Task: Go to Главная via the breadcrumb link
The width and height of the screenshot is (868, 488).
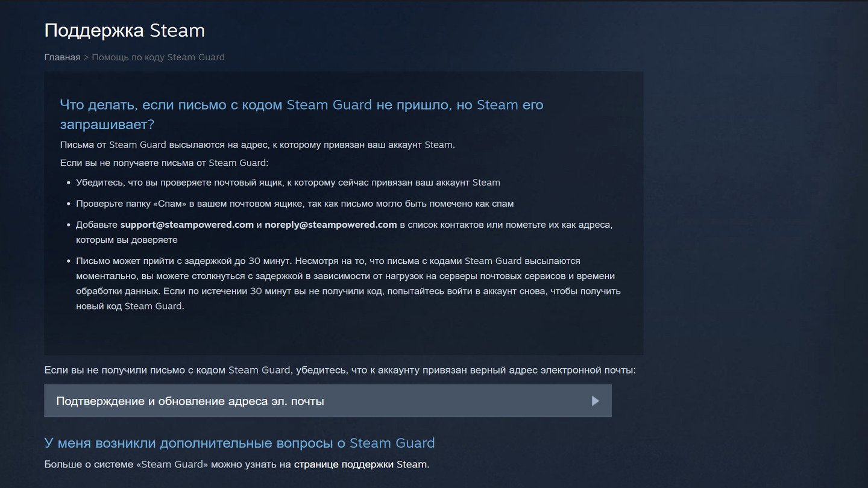Action: point(62,57)
